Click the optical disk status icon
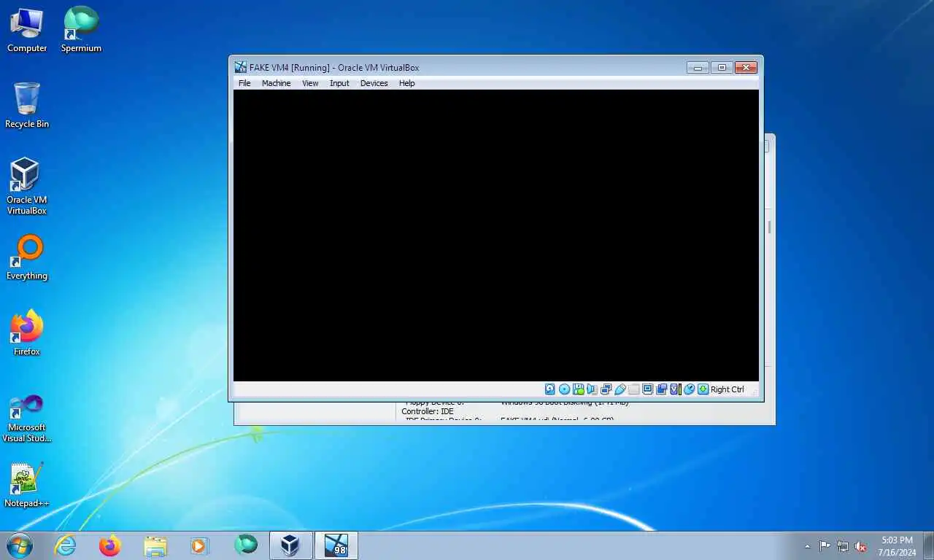 564,389
